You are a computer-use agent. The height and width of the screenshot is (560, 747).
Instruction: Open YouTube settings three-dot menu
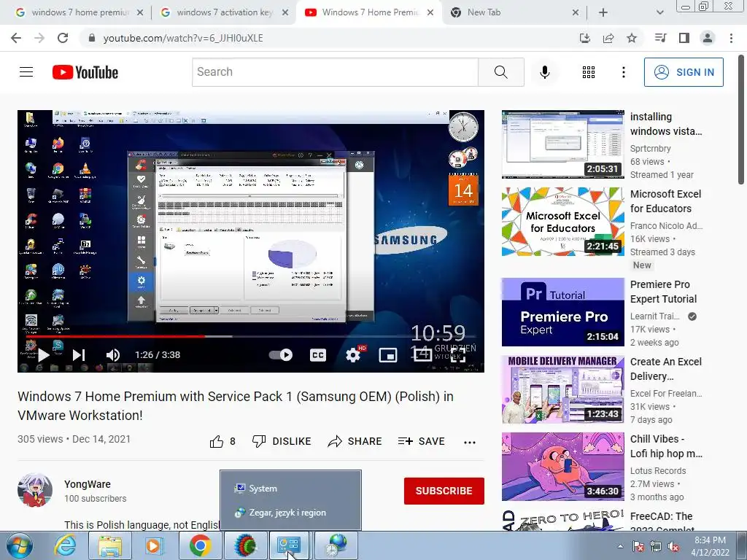(623, 72)
